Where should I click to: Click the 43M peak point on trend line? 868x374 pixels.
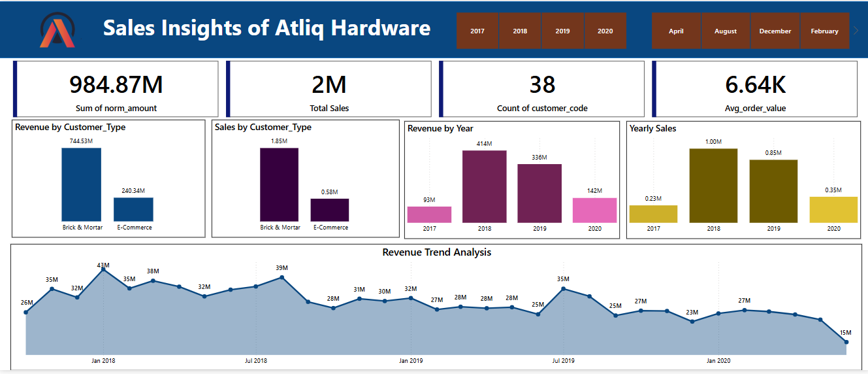tap(103, 269)
